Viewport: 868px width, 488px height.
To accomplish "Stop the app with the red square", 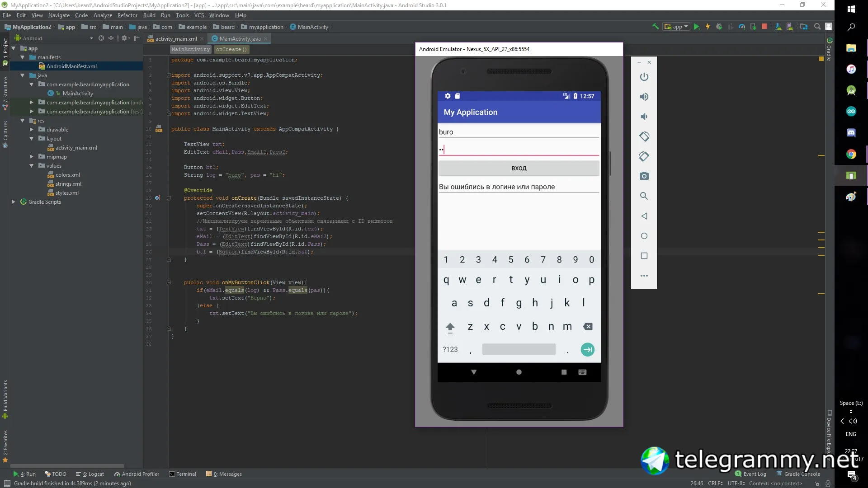I will [x=764, y=27].
